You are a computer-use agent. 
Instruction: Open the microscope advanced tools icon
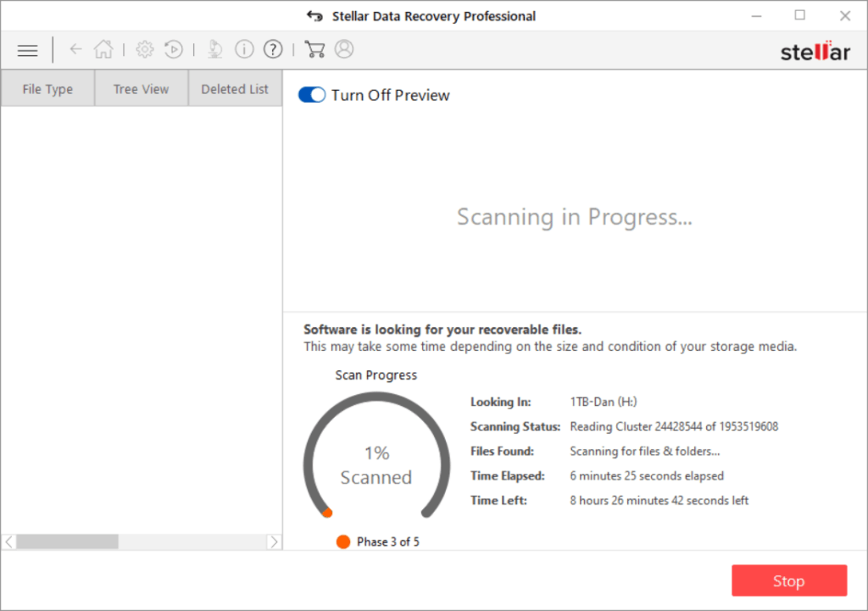[215, 50]
